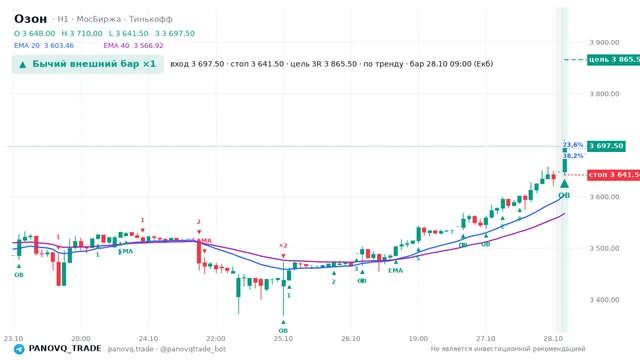640x360 pixels.
Task: Click the OB label above the 25.10 date
Action: [x=283, y=331]
